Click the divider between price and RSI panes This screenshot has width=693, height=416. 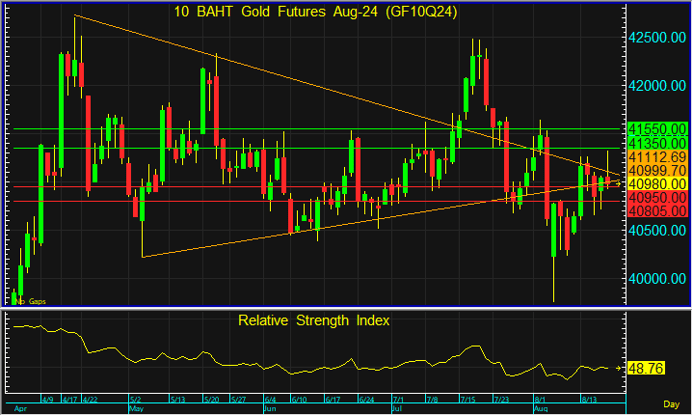click(346, 309)
